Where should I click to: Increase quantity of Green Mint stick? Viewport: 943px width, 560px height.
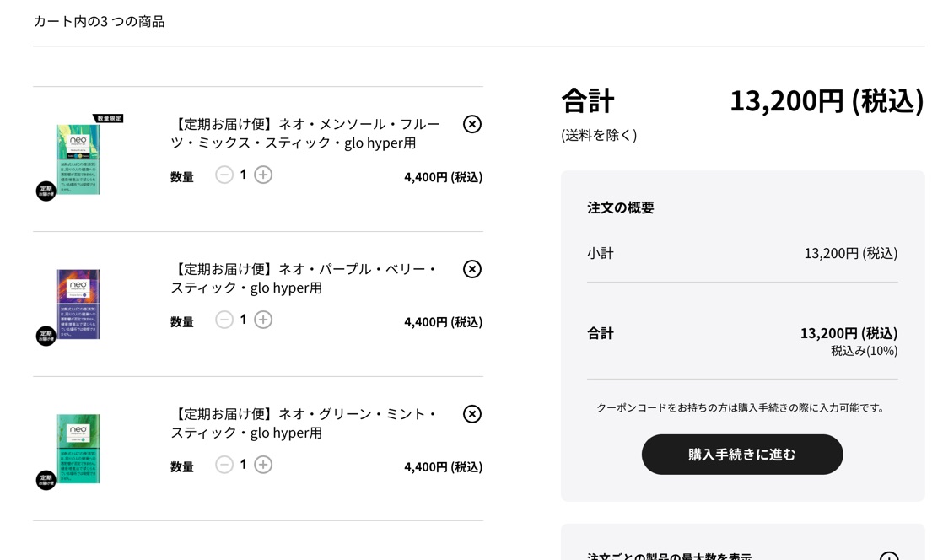point(263,465)
